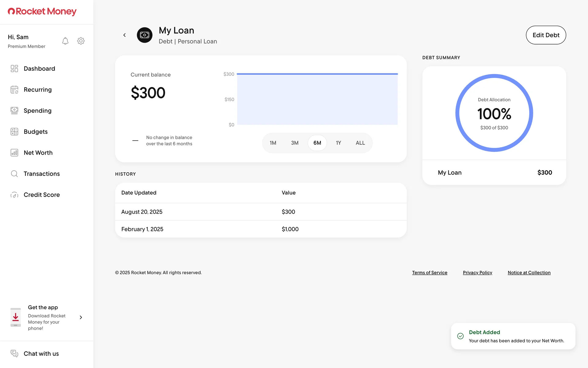This screenshot has height=368, width=588.
Task: Click the Chat with us icon
Action: point(14,353)
